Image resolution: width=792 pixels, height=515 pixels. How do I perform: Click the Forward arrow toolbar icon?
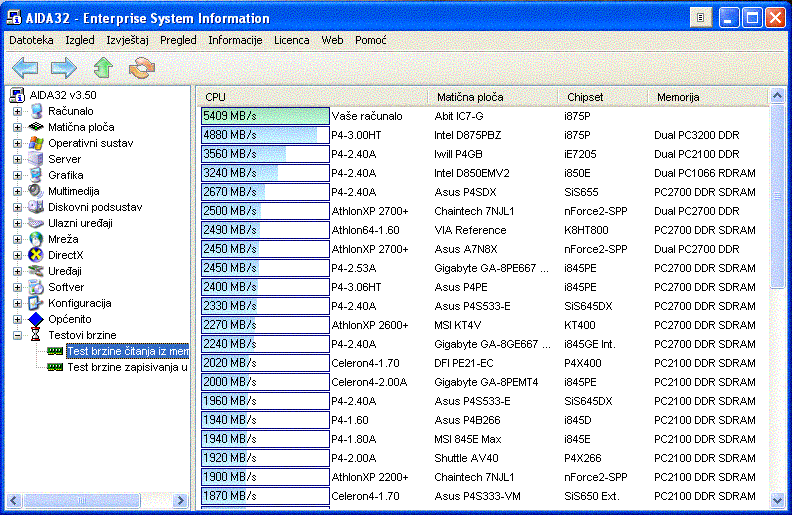[x=64, y=68]
